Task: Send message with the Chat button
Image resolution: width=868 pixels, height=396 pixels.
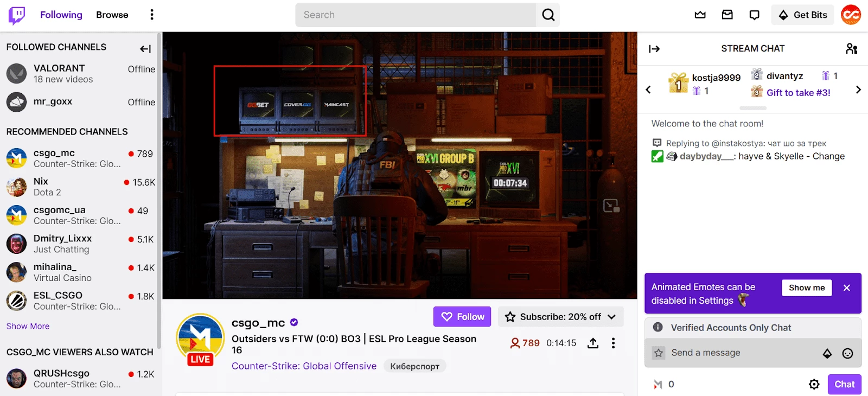Action: [x=844, y=384]
